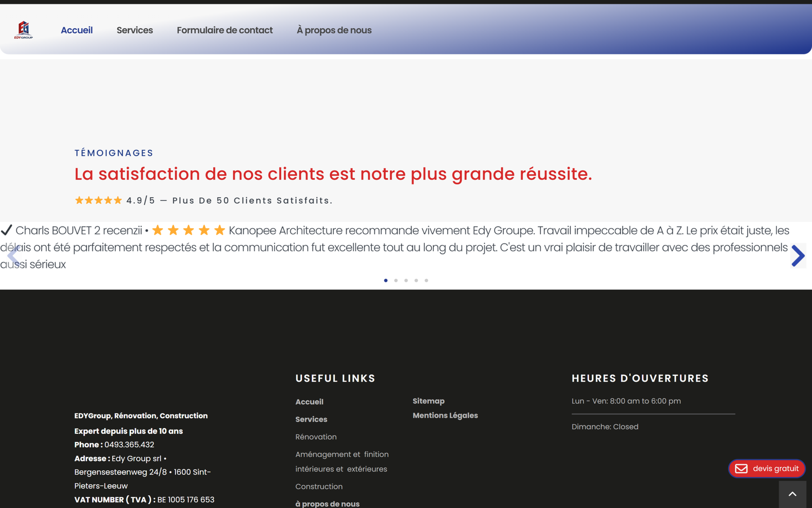Open the Accueil menu item
812x508 pixels.
[77, 30]
